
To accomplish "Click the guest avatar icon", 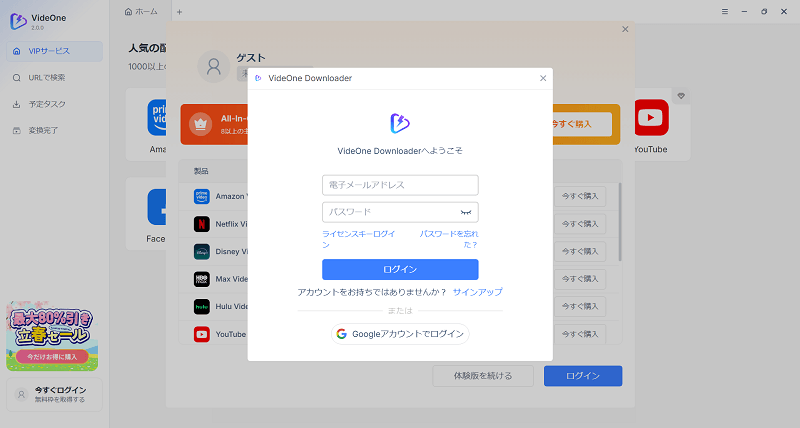I will [214, 66].
